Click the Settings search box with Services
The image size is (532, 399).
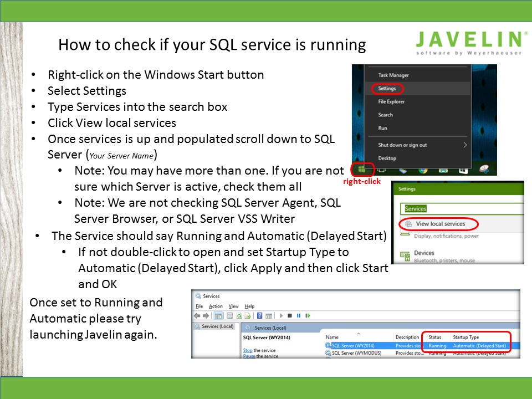tap(461, 209)
